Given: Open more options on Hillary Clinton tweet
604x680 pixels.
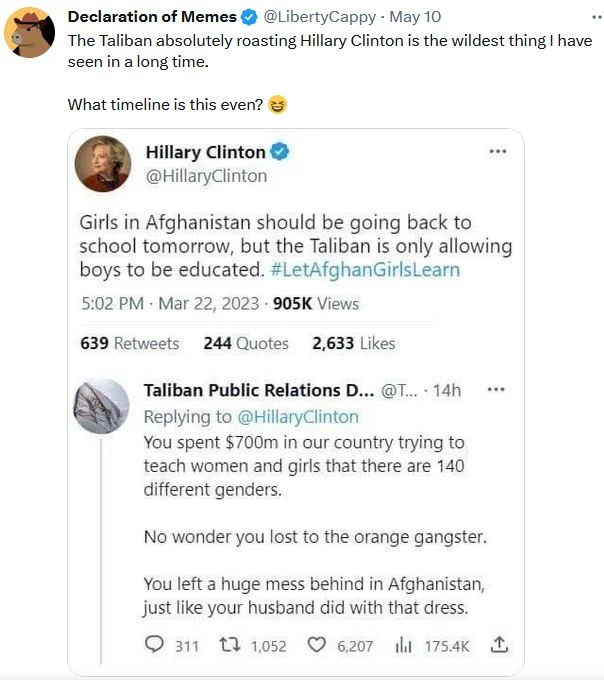Looking at the screenshot, I should [497, 152].
